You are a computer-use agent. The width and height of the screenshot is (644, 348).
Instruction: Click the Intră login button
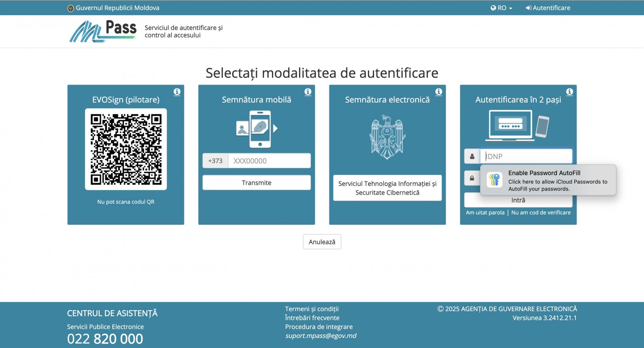coord(518,200)
